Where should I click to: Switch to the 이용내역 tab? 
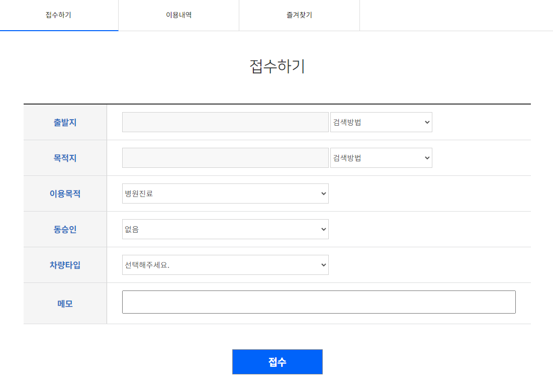tap(178, 15)
